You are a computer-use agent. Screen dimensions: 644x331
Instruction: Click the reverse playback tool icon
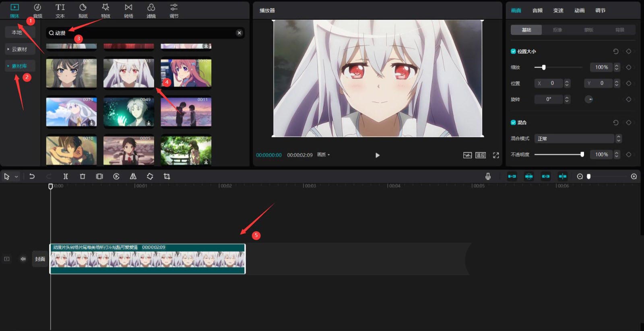coord(116,176)
